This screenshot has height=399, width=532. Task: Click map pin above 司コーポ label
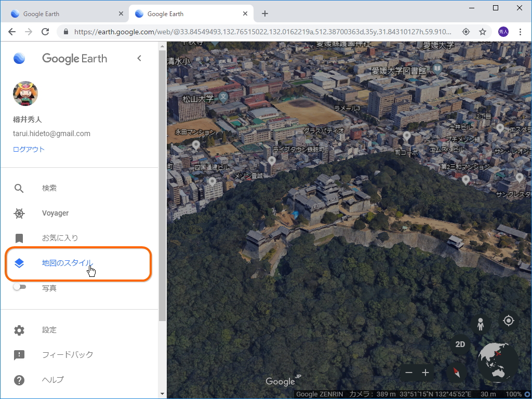coord(406,137)
